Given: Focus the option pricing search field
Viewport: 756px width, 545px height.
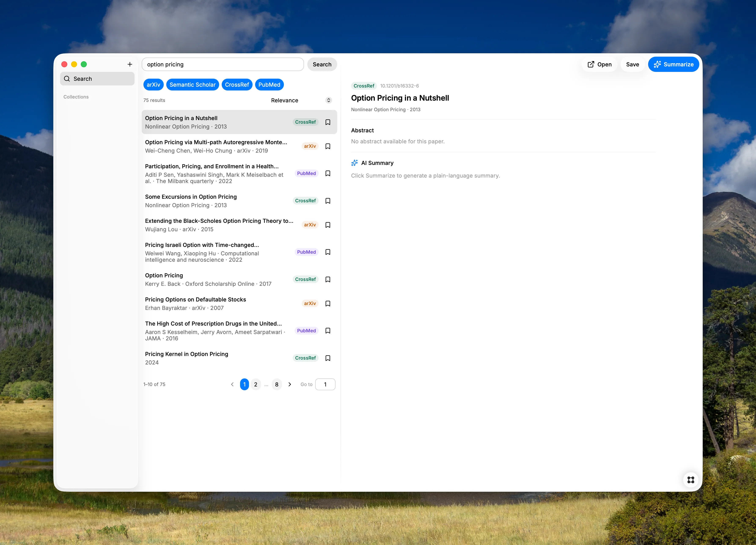Looking at the screenshot, I should pos(223,64).
